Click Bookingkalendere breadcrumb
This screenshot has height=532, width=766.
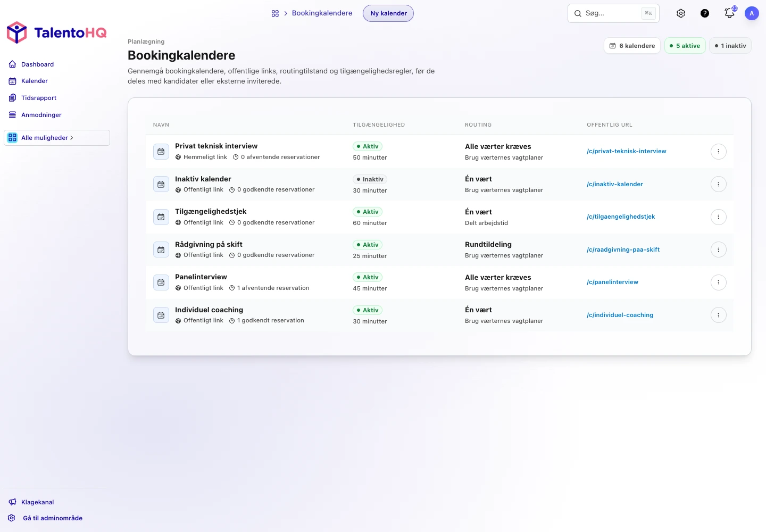[322, 13]
